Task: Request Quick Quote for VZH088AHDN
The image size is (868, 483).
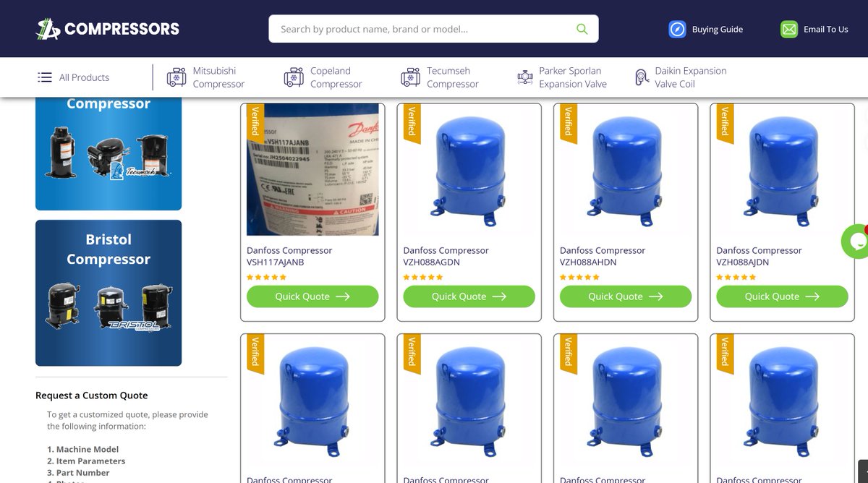Action: (626, 296)
